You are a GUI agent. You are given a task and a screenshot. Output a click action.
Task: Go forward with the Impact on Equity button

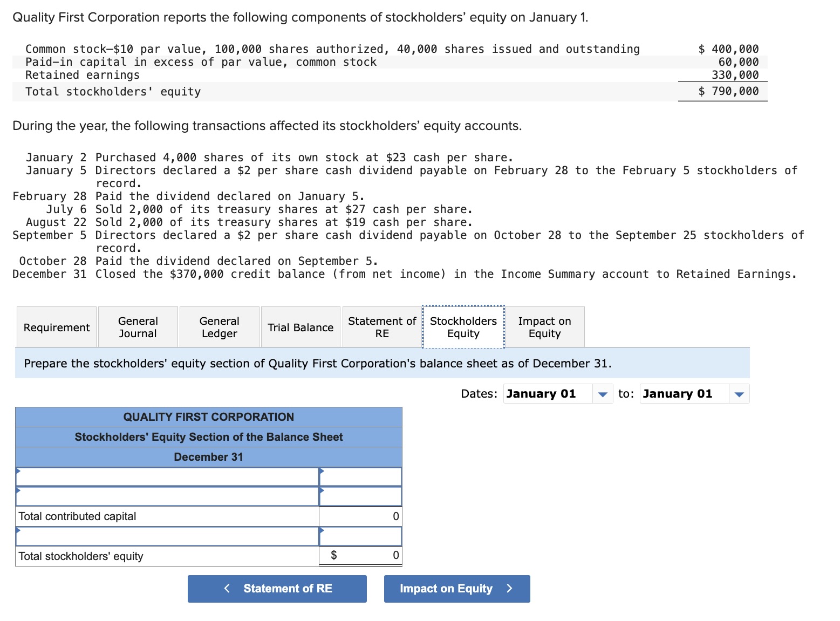pos(457,589)
